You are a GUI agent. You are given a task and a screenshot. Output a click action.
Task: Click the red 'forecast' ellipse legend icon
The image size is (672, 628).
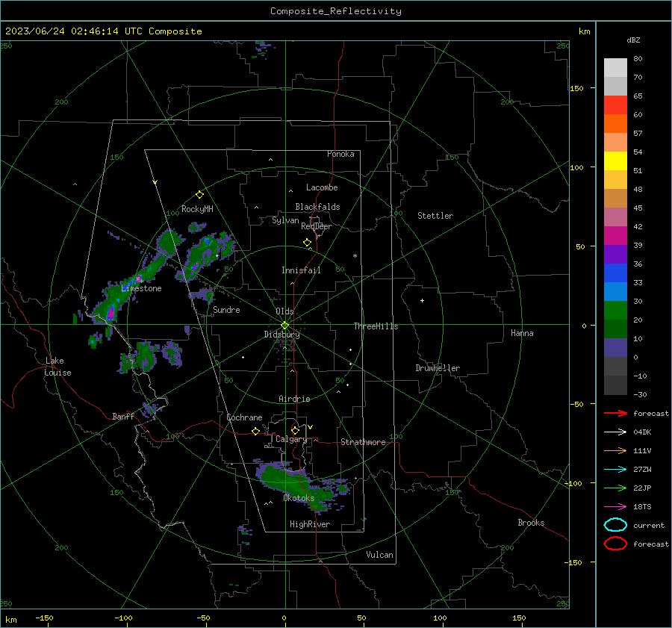point(615,544)
